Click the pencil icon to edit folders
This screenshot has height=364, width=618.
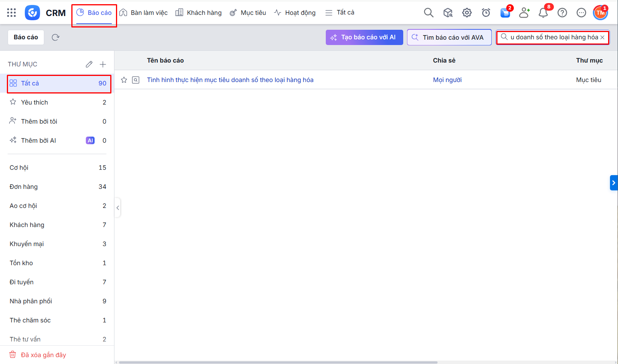(x=89, y=64)
